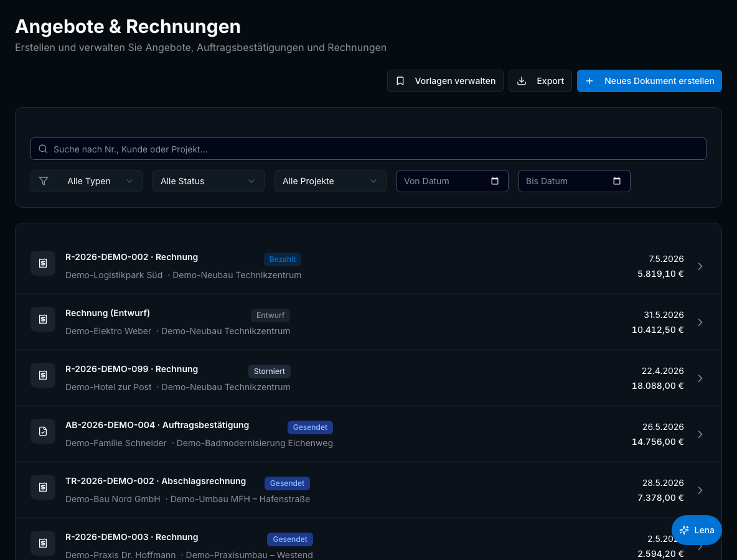Image resolution: width=737 pixels, height=560 pixels.
Task: Click the amount 5.819,10 €
Action: [x=660, y=273]
